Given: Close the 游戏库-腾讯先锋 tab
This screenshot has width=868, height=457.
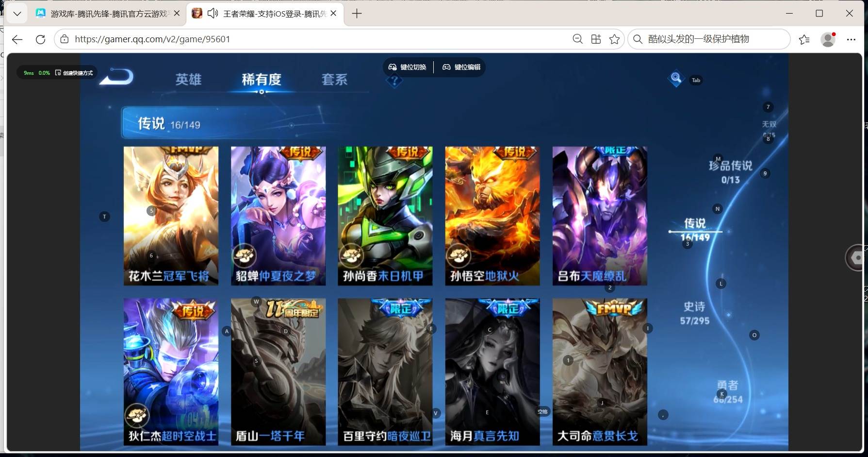Looking at the screenshot, I should pos(177,14).
